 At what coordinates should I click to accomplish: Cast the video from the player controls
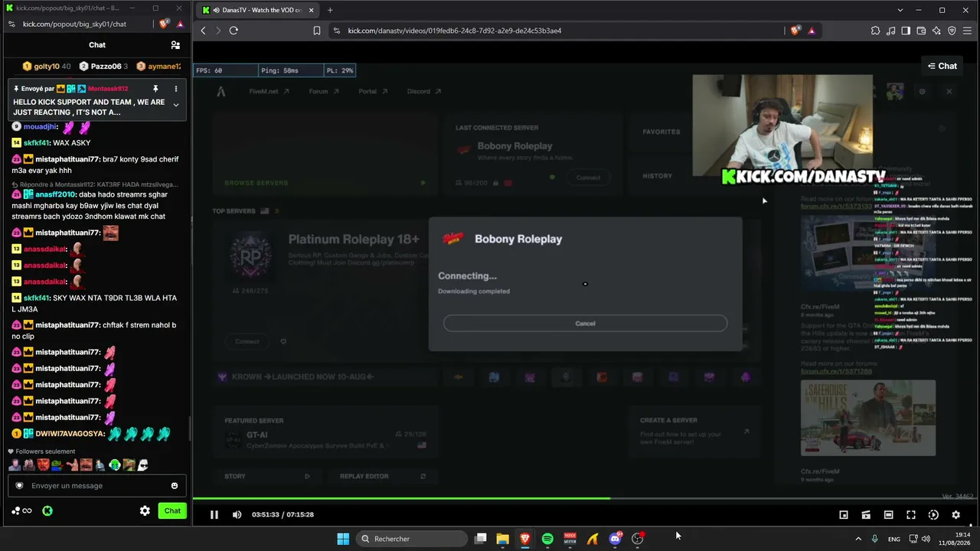[x=866, y=515]
